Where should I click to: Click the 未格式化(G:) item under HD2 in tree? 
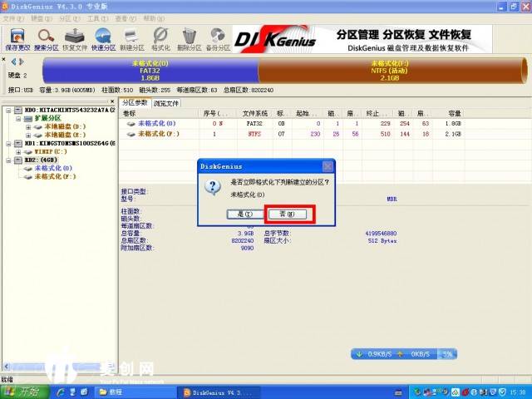point(50,168)
